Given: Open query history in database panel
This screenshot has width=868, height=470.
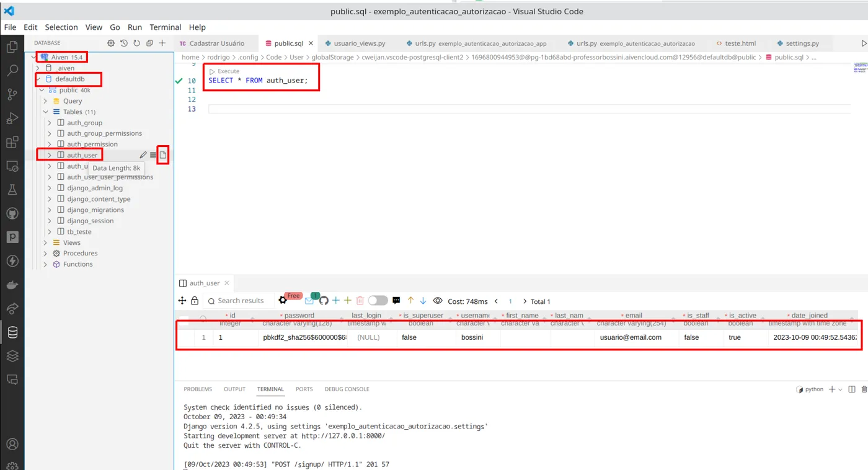Looking at the screenshot, I should (123, 43).
